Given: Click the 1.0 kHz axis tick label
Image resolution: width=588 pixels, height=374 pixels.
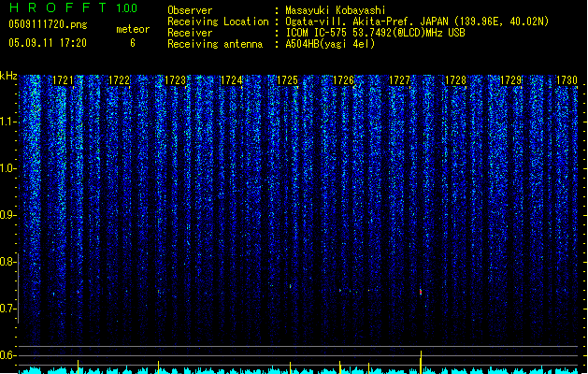Looking at the screenshot, I should [7, 168].
